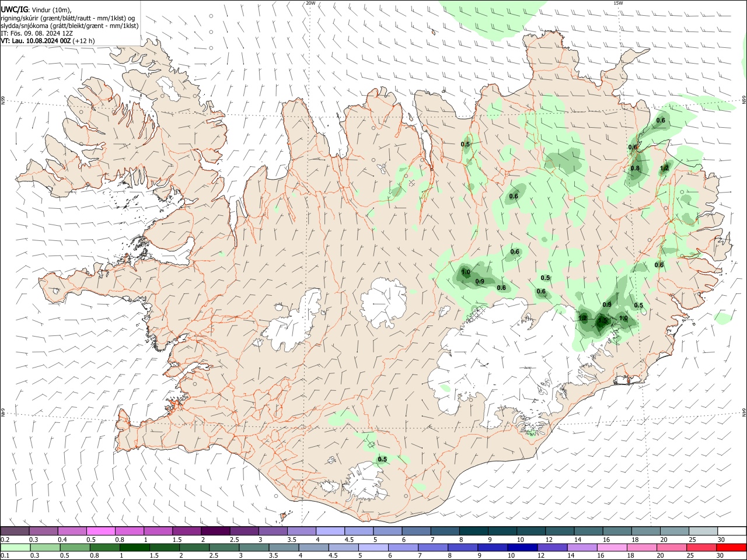This screenshot has width=747, height=560.
Task: Select the 2.5 rain scale swatch
Action: click(224, 547)
